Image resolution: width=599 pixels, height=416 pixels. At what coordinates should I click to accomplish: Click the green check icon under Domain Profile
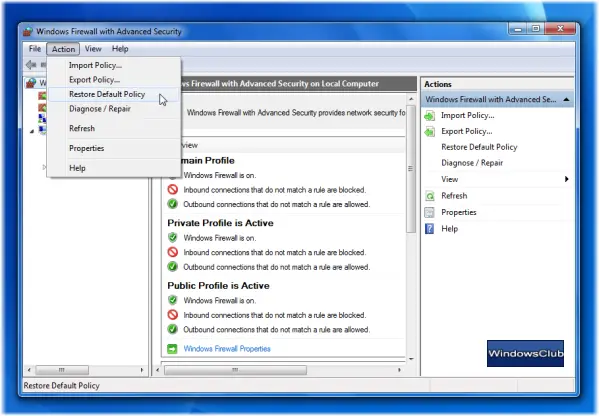(173, 204)
